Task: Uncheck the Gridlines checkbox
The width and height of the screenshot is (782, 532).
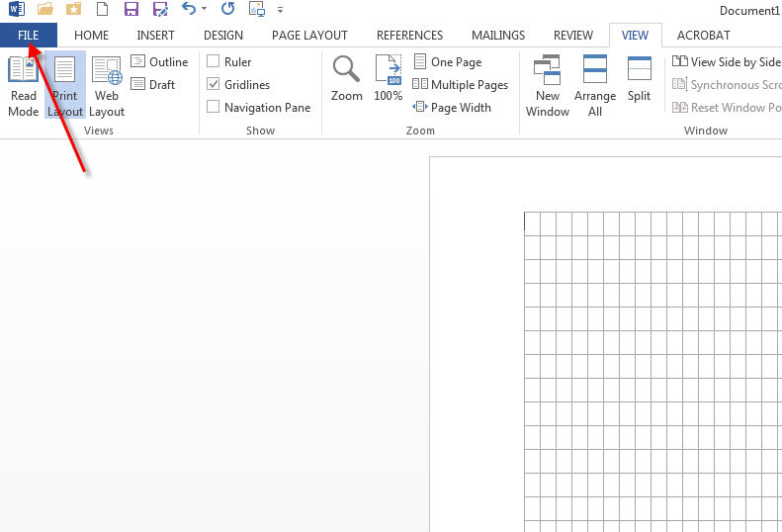Action: 214,85
